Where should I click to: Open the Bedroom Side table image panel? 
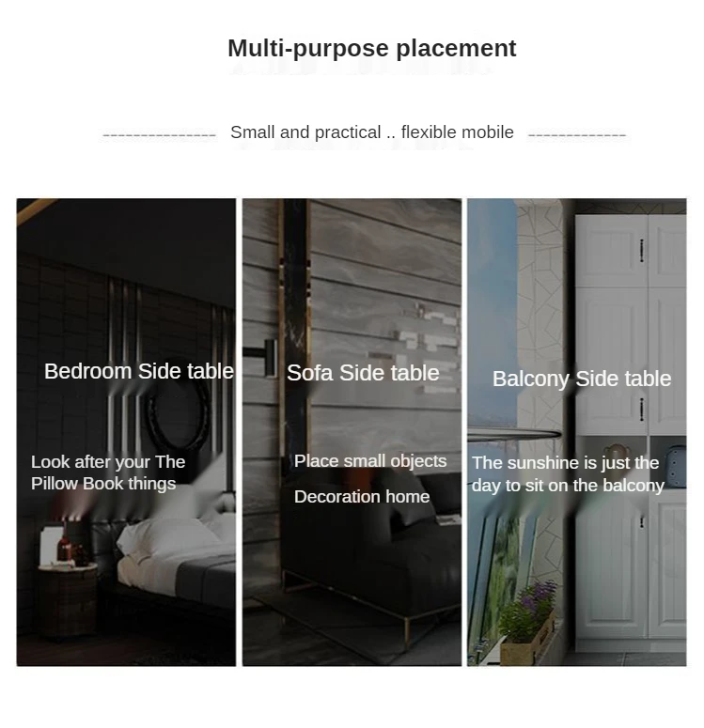tap(126, 432)
